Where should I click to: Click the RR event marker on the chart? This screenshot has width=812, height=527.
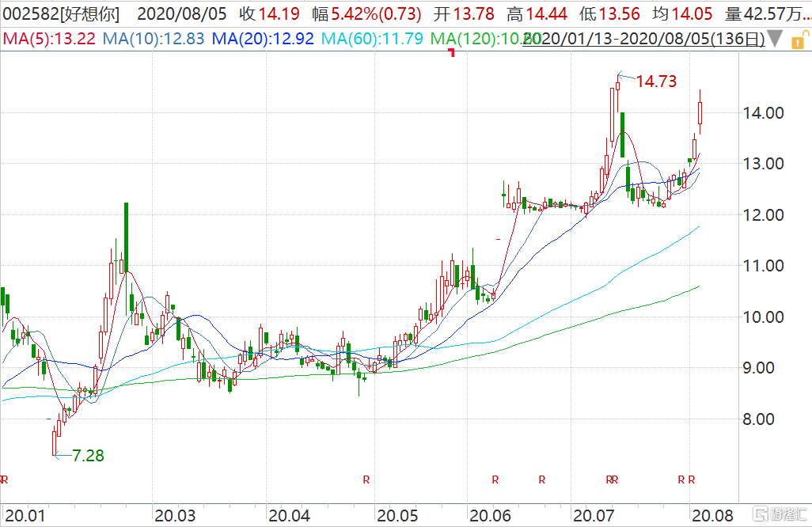click(x=612, y=480)
